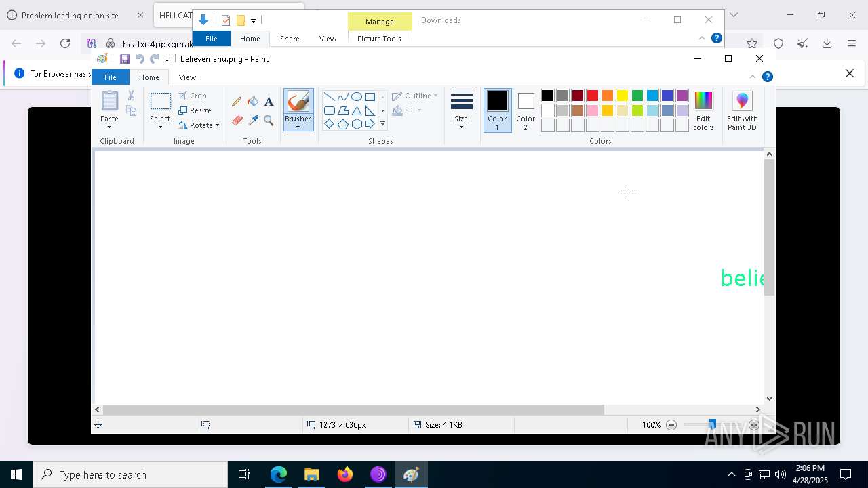
Task: Click the Windows search box
Action: (130, 474)
